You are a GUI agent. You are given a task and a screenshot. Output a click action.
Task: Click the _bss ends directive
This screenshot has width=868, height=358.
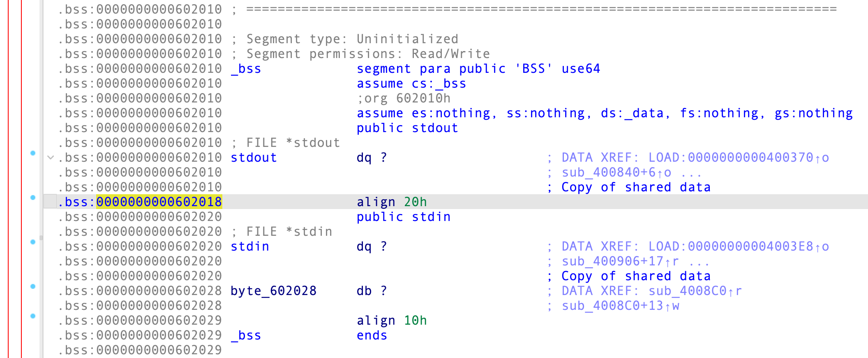pyautogui.click(x=372, y=335)
